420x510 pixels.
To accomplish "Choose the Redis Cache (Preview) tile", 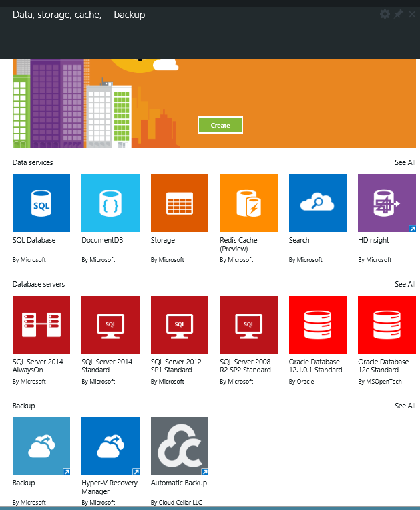I will [249, 203].
